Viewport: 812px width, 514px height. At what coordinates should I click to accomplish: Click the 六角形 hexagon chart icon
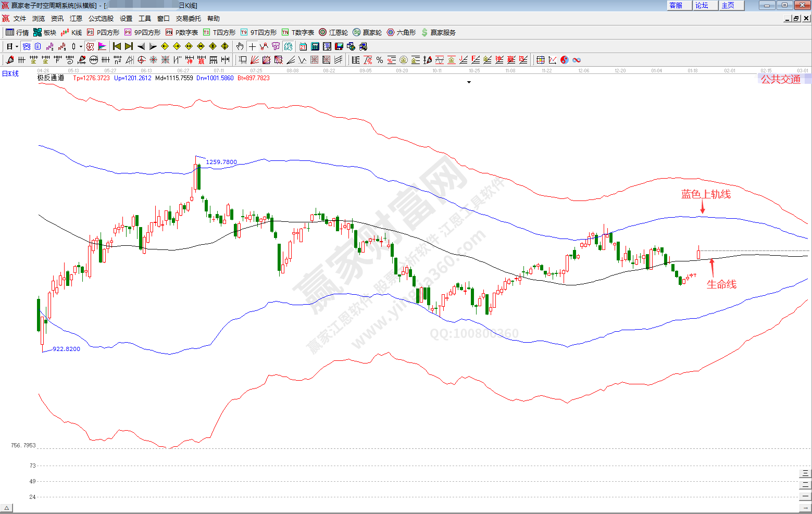click(x=401, y=32)
